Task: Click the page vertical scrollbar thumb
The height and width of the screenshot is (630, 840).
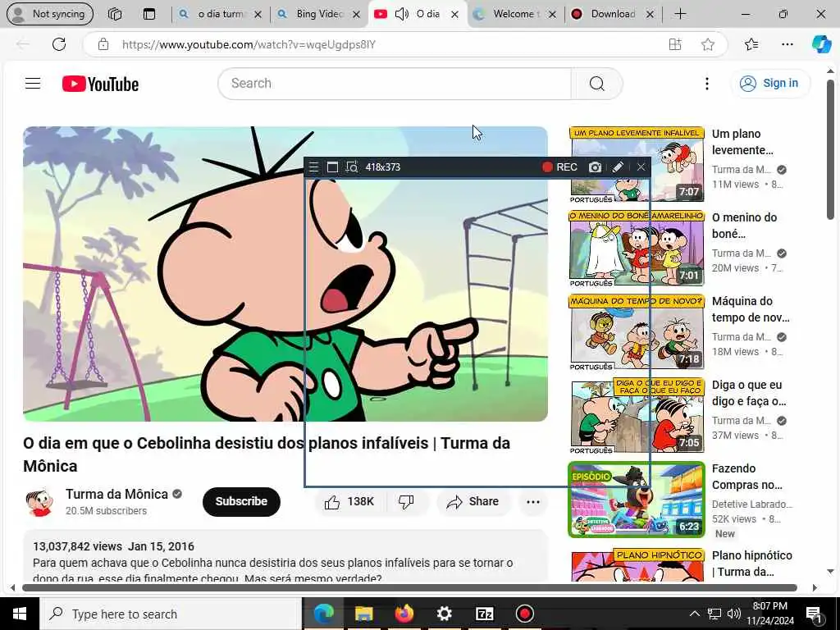Action: coord(830,149)
